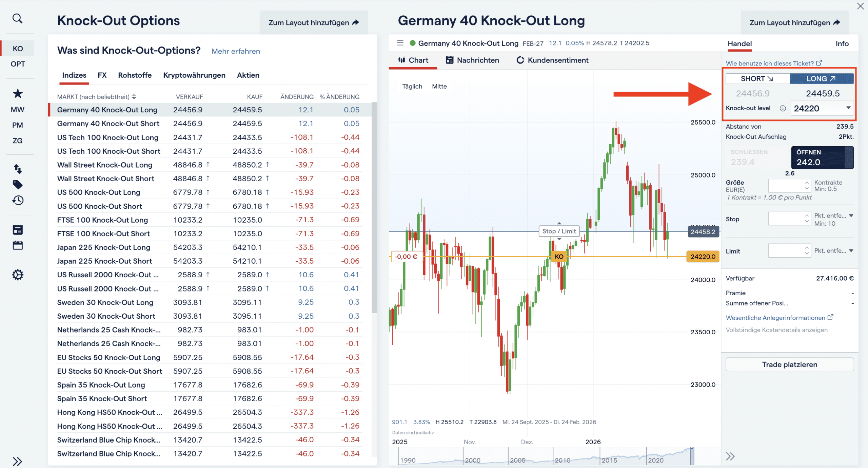868x468 pixels.
Task: Open the order transfer arrows icon
Action: click(x=17, y=169)
